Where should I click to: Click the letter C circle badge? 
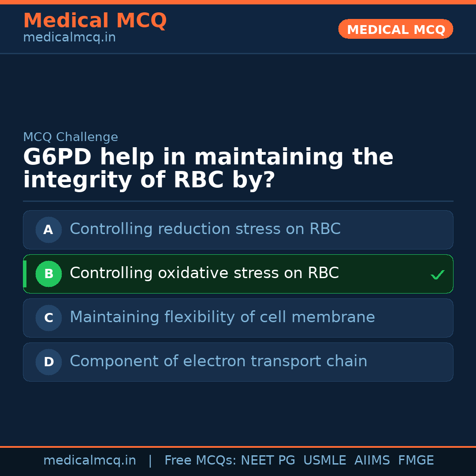(48, 318)
